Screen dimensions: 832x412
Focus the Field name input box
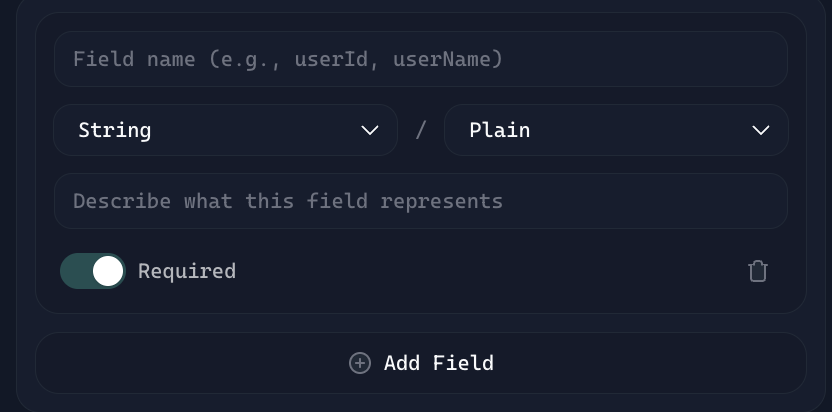pyautogui.click(x=421, y=60)
